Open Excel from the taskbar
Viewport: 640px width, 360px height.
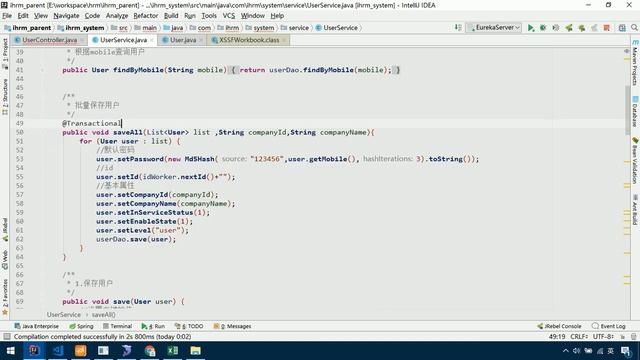(x=173, y=351)
